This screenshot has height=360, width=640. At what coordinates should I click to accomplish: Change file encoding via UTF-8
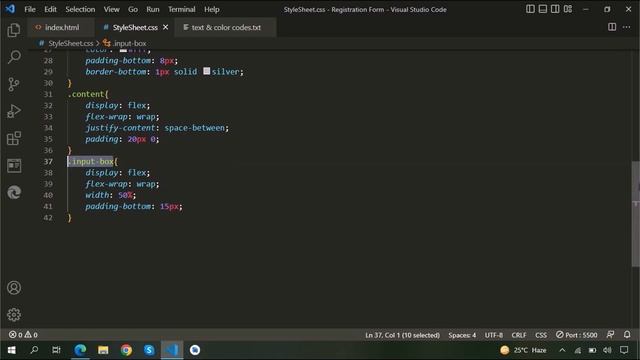[x=494, y=335]
